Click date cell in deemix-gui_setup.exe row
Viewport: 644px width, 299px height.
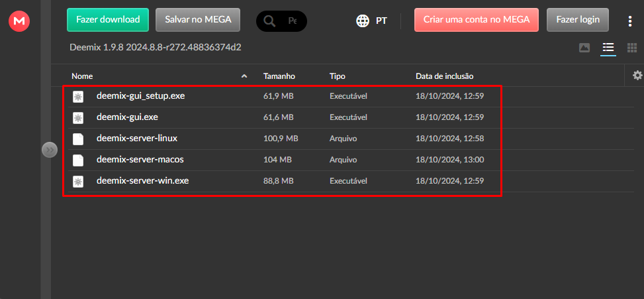[x=449, y=96]
